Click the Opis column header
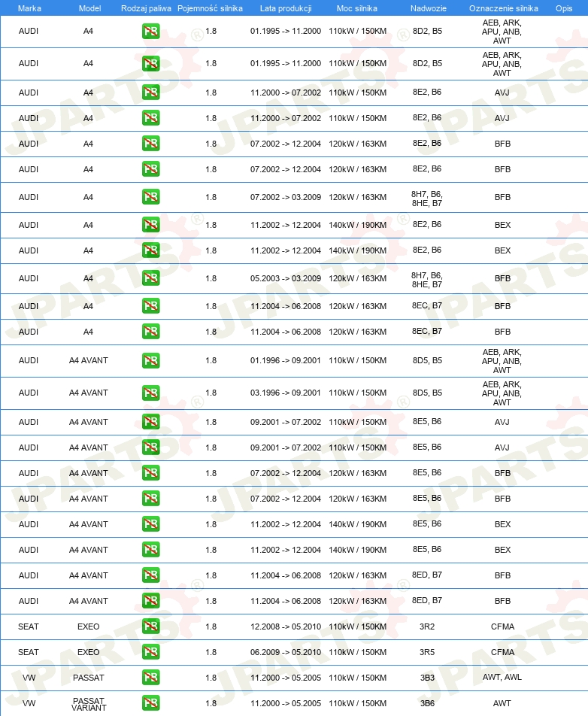 point(564,8)
